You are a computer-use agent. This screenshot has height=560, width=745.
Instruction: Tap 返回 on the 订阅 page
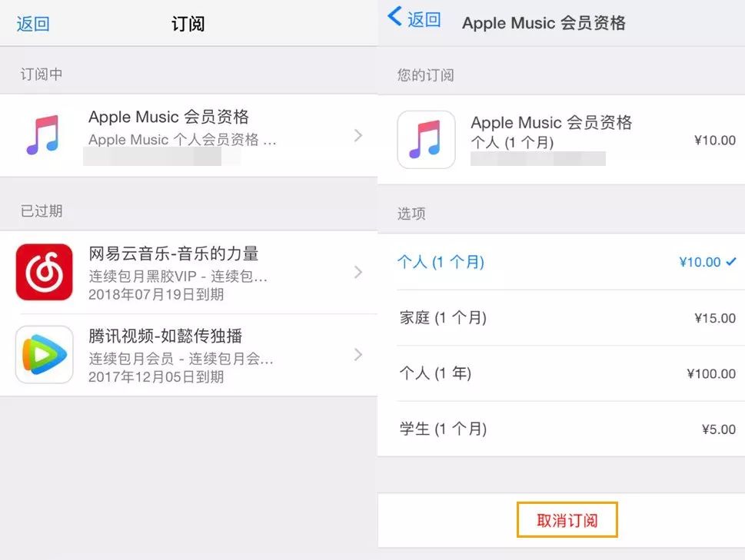(x=33, y=24)
